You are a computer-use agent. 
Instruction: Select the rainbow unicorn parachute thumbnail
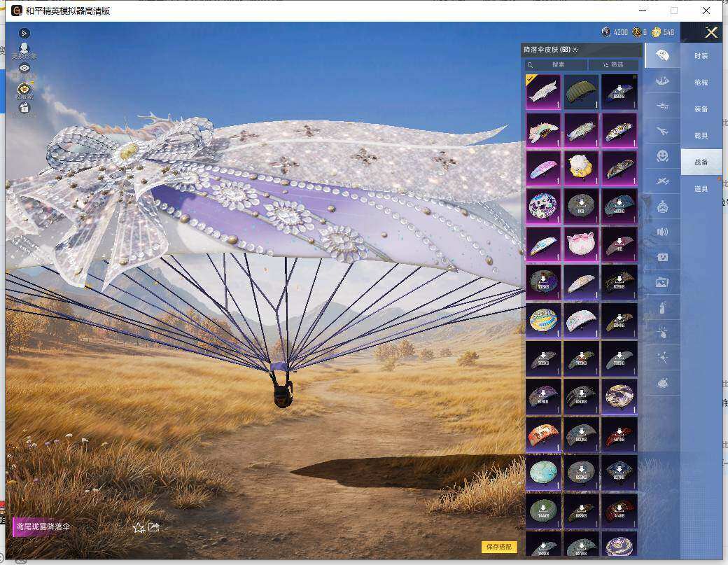tap(543, 130)
